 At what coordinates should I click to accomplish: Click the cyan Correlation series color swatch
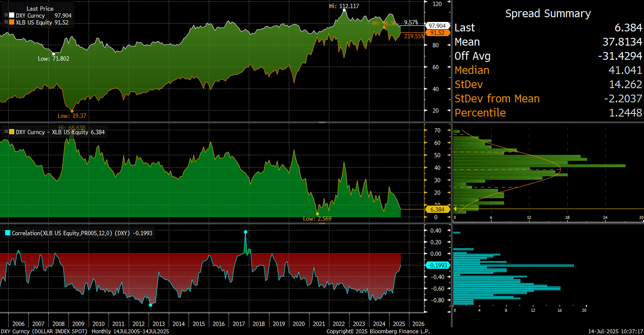point(8,233)
